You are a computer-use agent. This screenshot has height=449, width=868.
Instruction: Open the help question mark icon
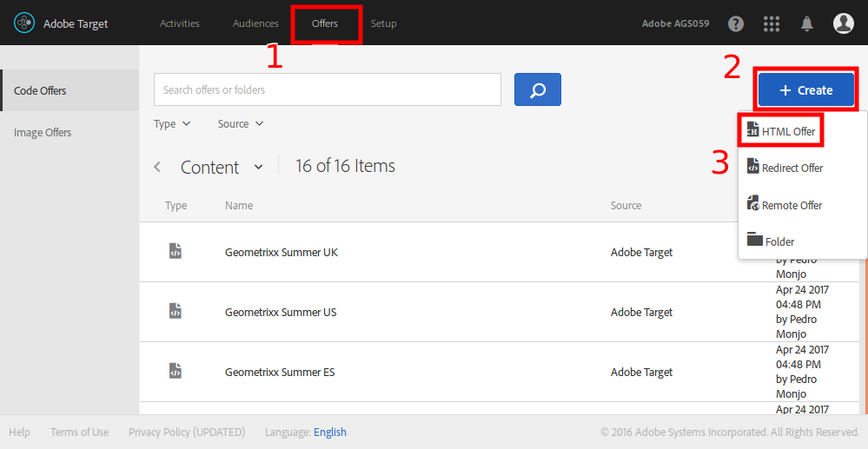[x=736, y=23]
